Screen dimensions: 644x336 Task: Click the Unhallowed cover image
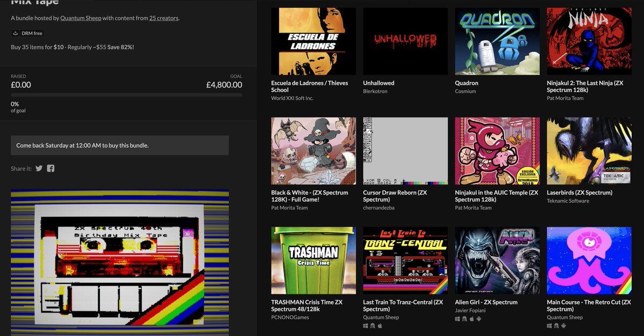(x=405, y=41)
